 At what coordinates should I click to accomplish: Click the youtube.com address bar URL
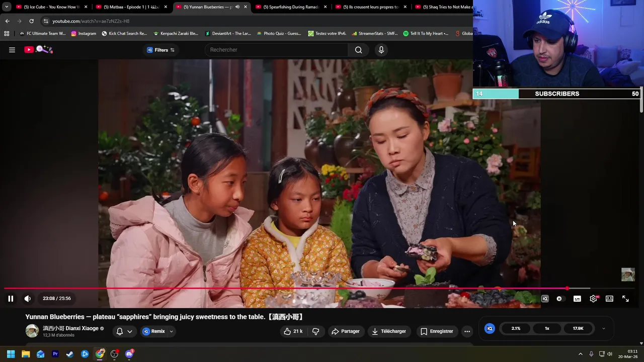91,21
